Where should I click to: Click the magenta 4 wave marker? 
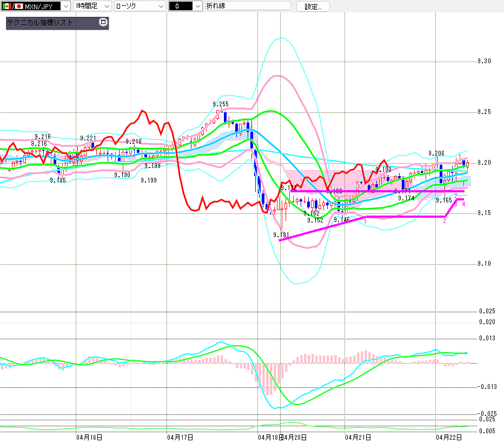coord(464,204)
